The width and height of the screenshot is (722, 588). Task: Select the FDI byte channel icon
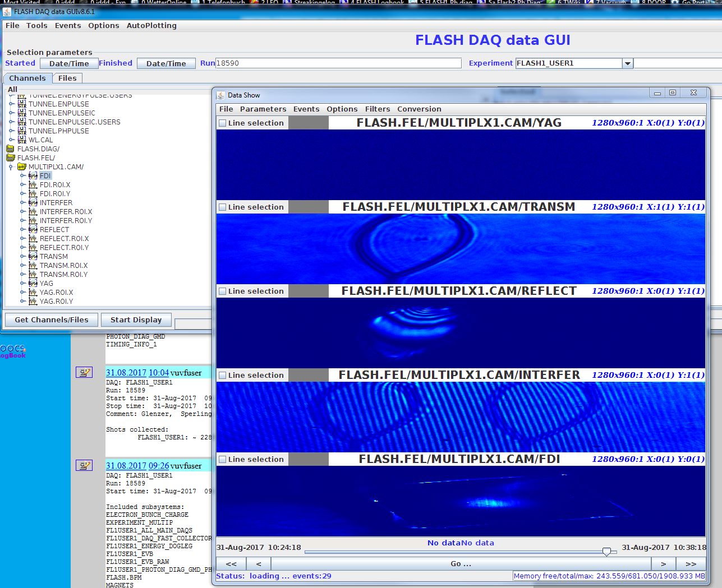pyautogui.click(x=33, y=175)
